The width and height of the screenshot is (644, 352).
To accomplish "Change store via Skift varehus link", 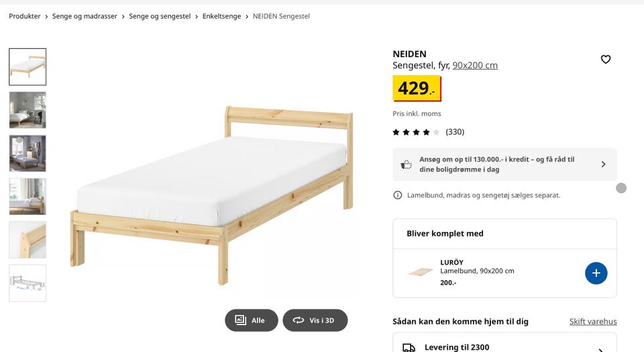I will point(593,322).
